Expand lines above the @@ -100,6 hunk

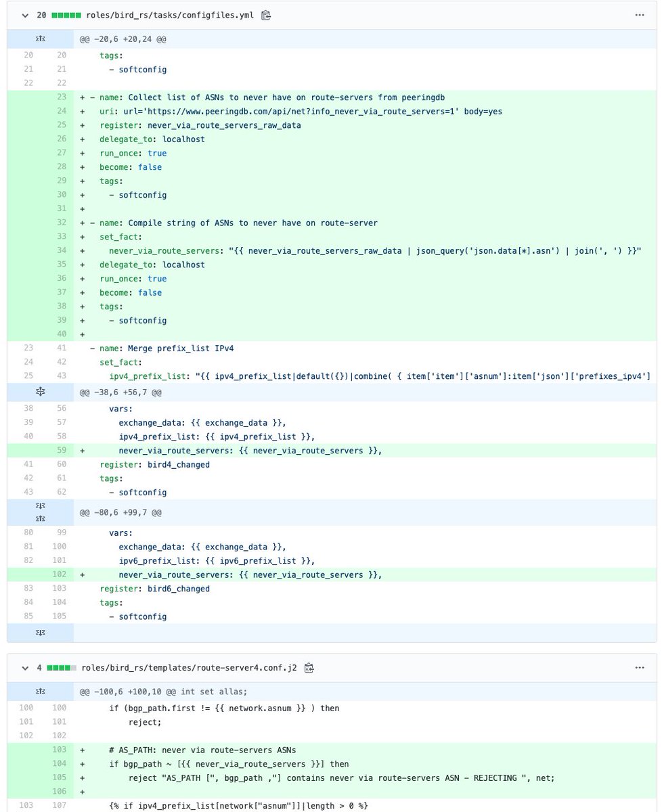[40, 692]
